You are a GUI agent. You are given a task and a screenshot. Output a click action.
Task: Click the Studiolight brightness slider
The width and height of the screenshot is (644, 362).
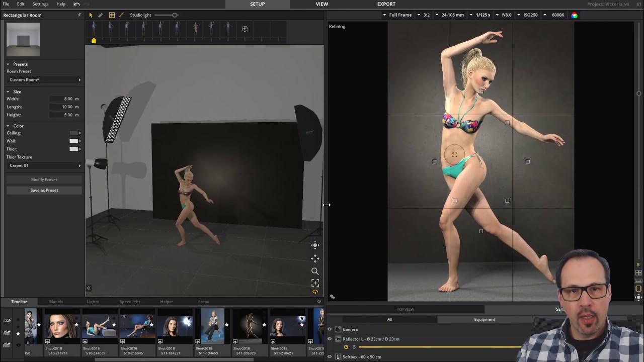point(166,15)
